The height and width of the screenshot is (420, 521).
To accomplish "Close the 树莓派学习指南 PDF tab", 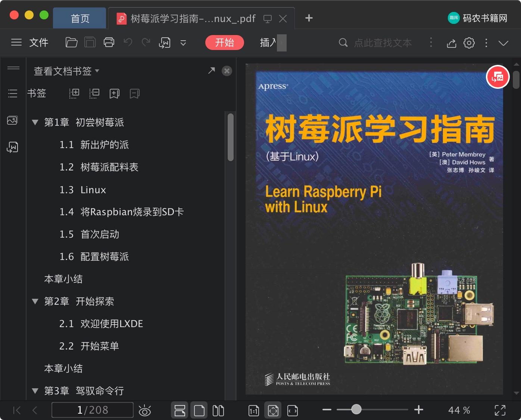I will (x=283, y=18).
